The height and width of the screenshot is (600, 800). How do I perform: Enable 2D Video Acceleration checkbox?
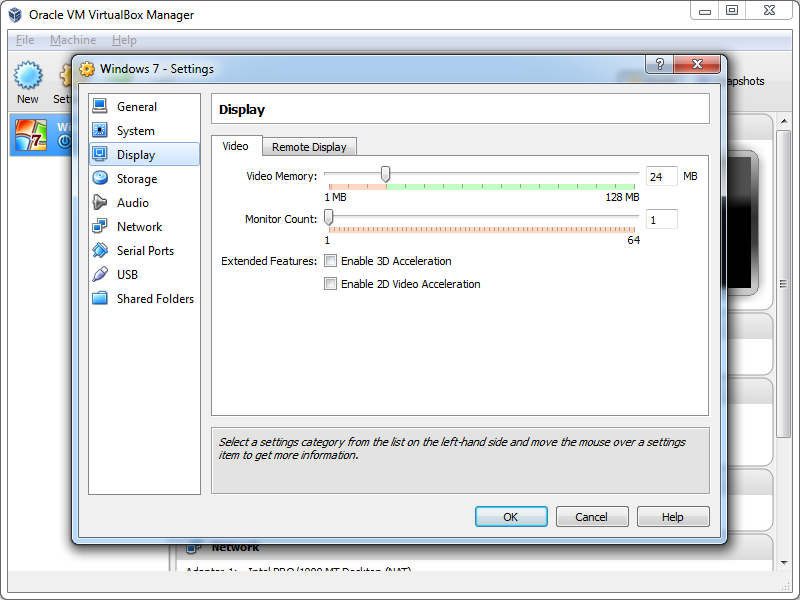[331, 284]
